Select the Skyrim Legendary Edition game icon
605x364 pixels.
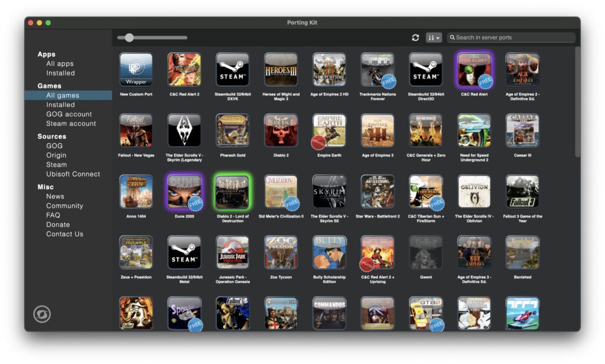click(x=184, y=131)
